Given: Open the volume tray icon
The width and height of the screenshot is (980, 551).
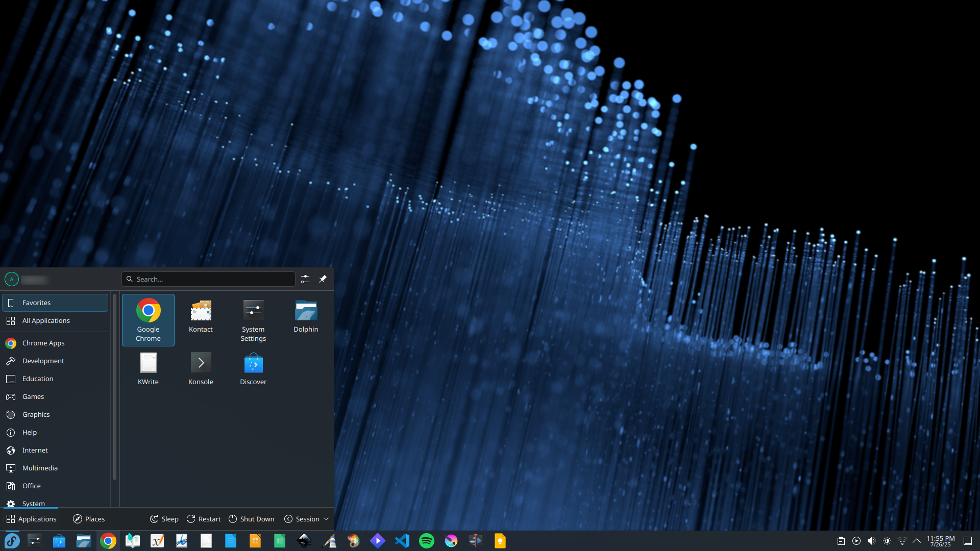Looking at the screenshot, I should 872,541.
